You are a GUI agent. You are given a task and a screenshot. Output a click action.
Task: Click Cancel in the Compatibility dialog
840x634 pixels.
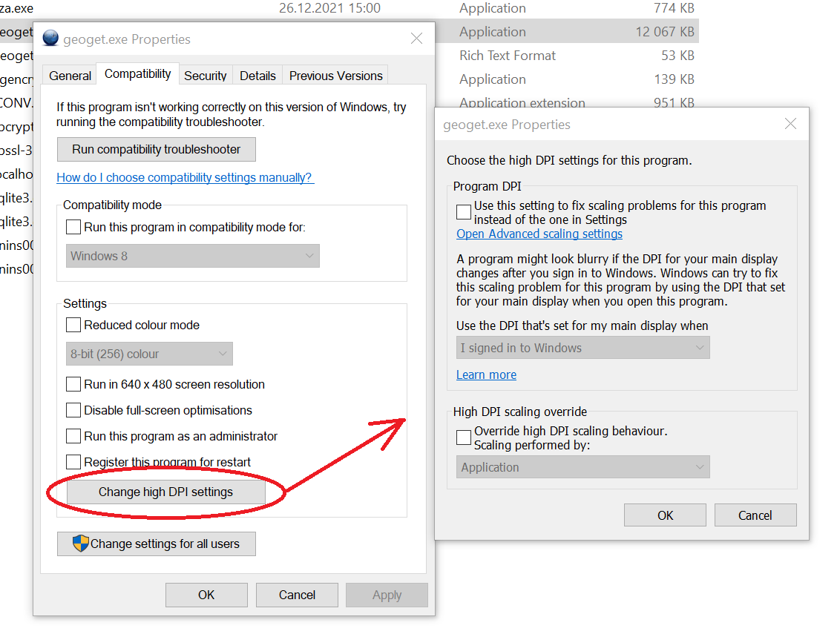[297, 595]
